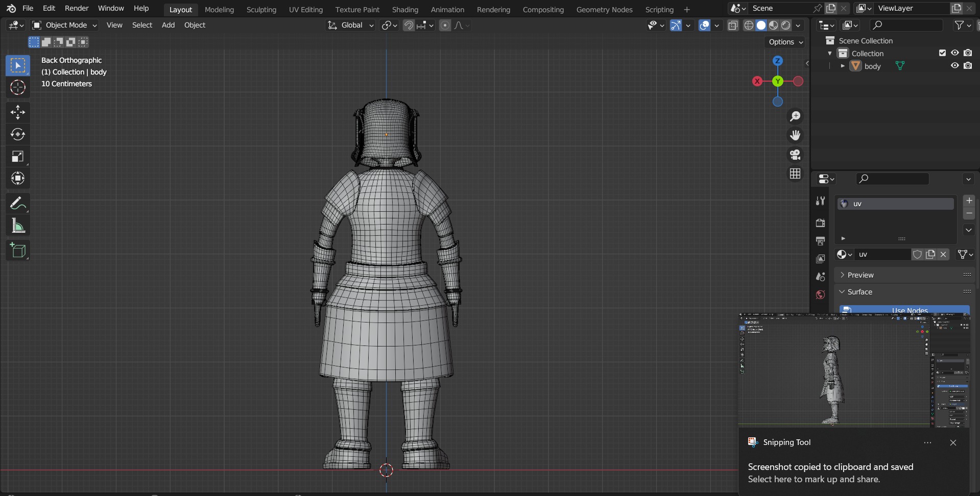This screenshot has height=496, width=980.
Task: Open the Render properties tab
Action: [820, 223]
